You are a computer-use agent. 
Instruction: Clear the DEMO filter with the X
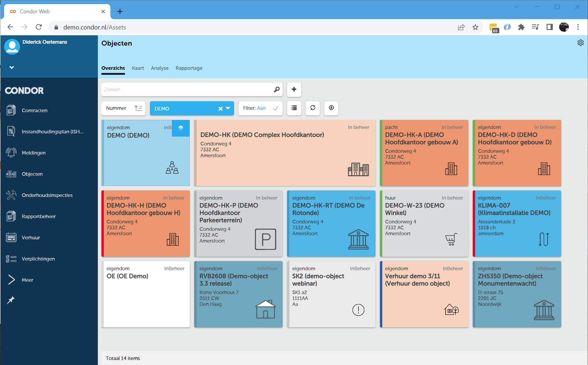click(220, 108)
